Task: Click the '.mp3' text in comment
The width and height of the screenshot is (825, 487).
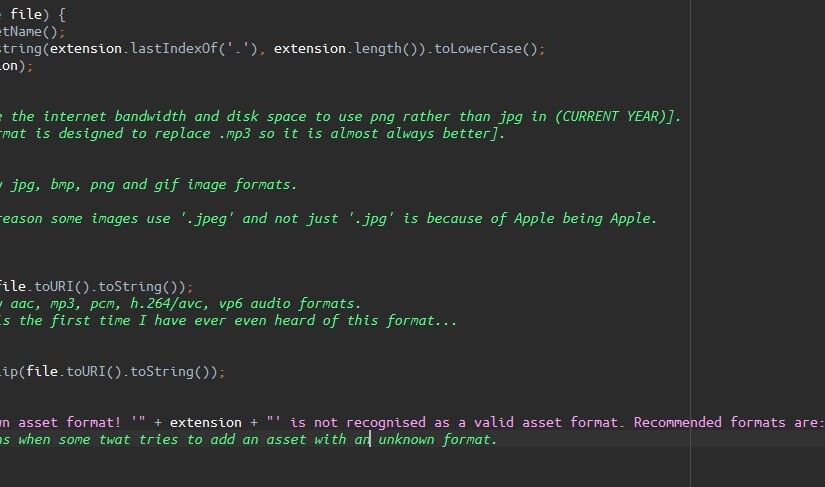Action: 234,134
